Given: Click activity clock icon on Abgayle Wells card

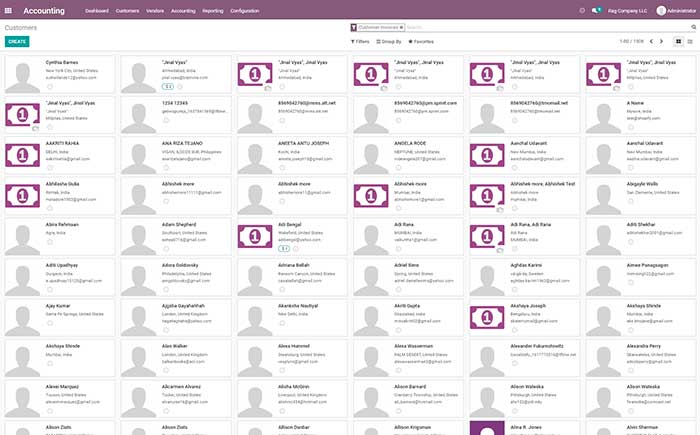Looking at the screenshot, I should (631, 201).
